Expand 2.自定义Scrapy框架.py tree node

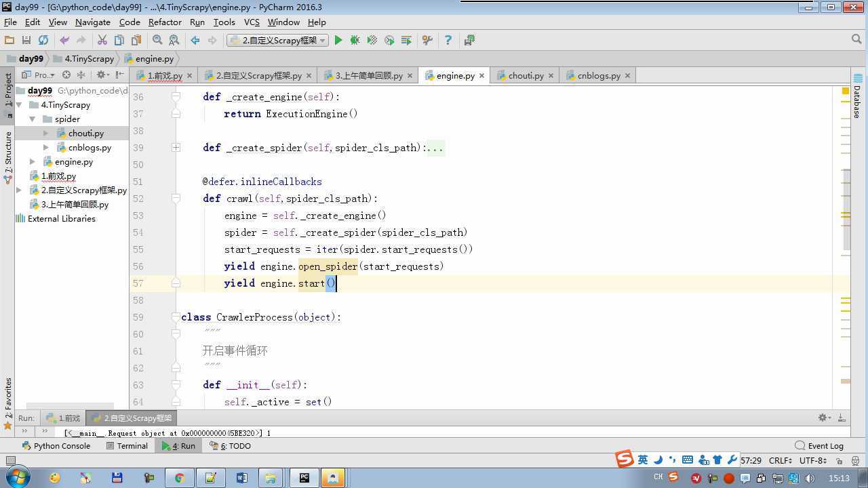pos(19,190)
